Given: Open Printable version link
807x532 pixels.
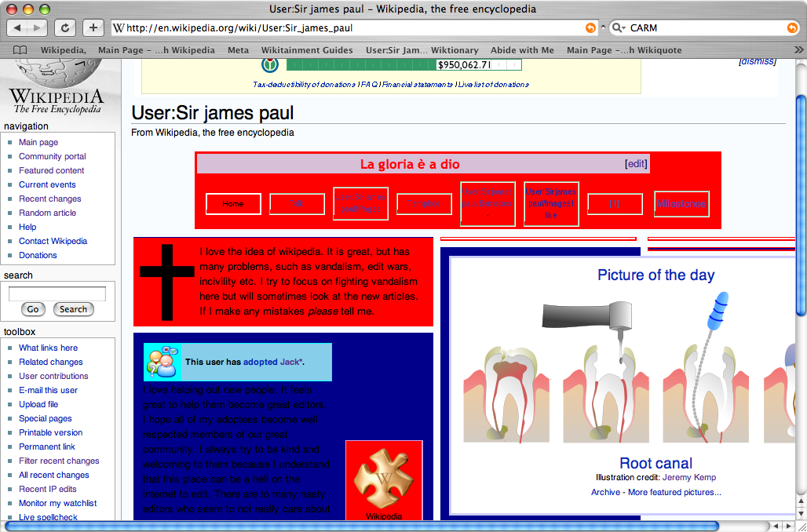Looking at the screenshot, I should 51,432.
